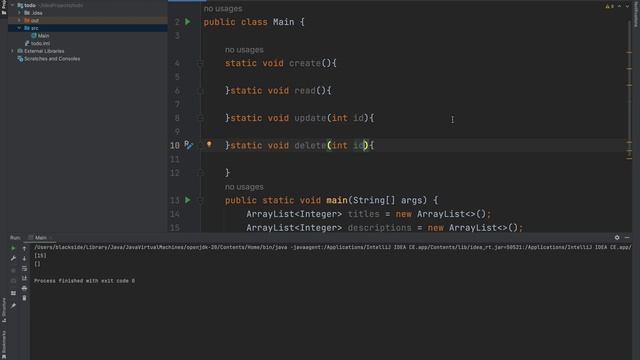Click the stop process icon in Run panel
640x360 pixels.
(x=13, y=270)
